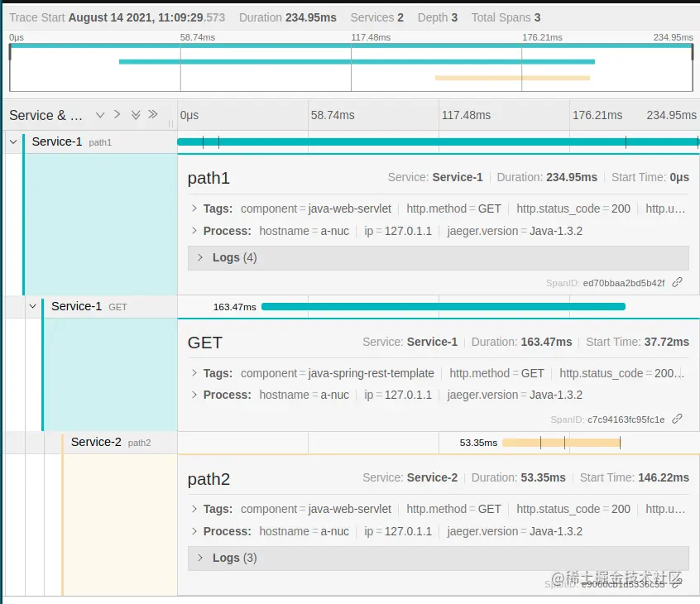
Task: Click the SpanID ed70bbaa2bd5b42f text
Action: coord(605,283)
